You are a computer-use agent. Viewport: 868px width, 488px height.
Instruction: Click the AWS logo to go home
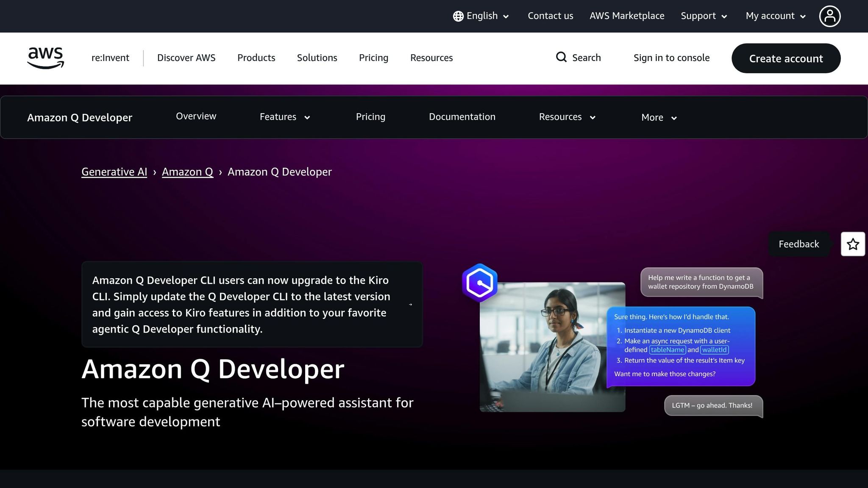[x=45, y=58]
